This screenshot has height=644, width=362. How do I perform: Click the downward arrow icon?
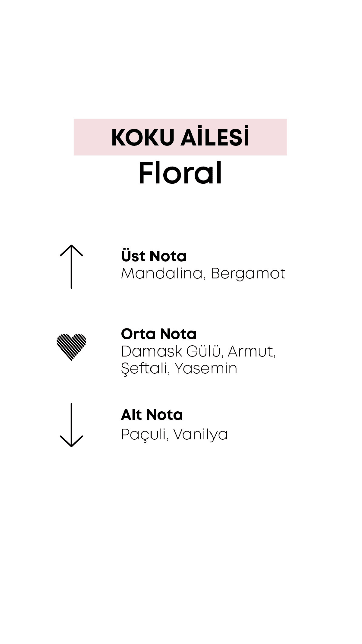[x=71, y=425]
